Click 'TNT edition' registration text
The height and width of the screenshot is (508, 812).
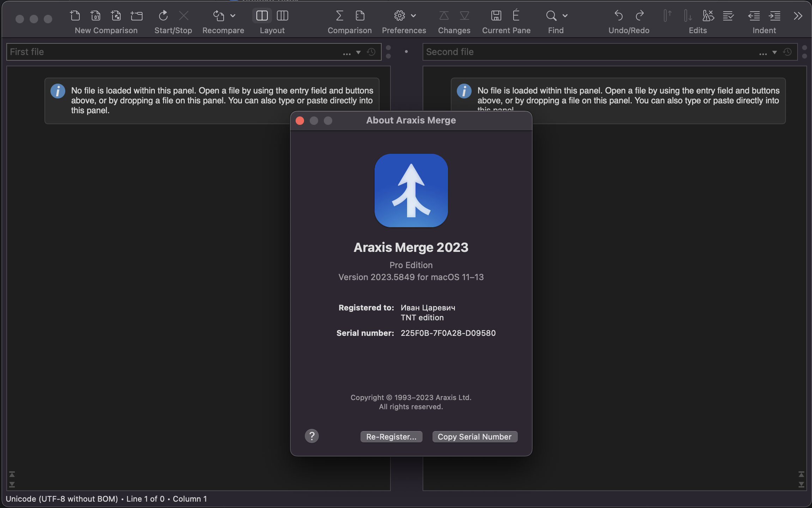point(422,317)
